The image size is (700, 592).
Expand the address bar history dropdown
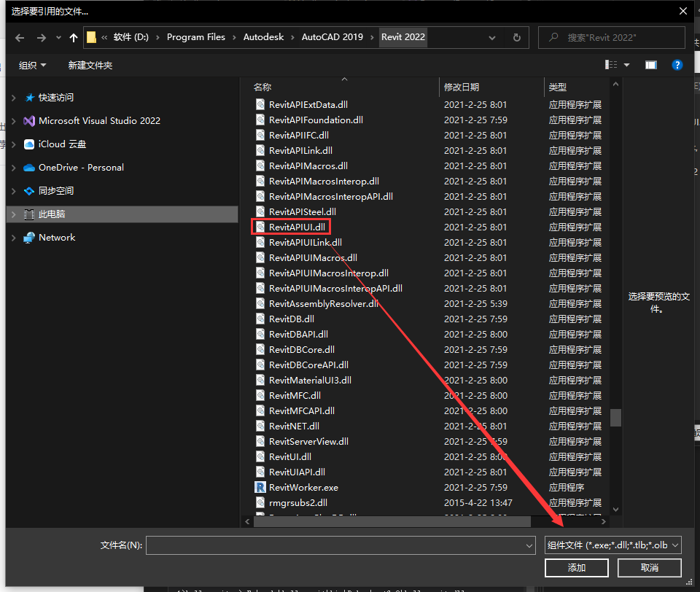(492, 37)
